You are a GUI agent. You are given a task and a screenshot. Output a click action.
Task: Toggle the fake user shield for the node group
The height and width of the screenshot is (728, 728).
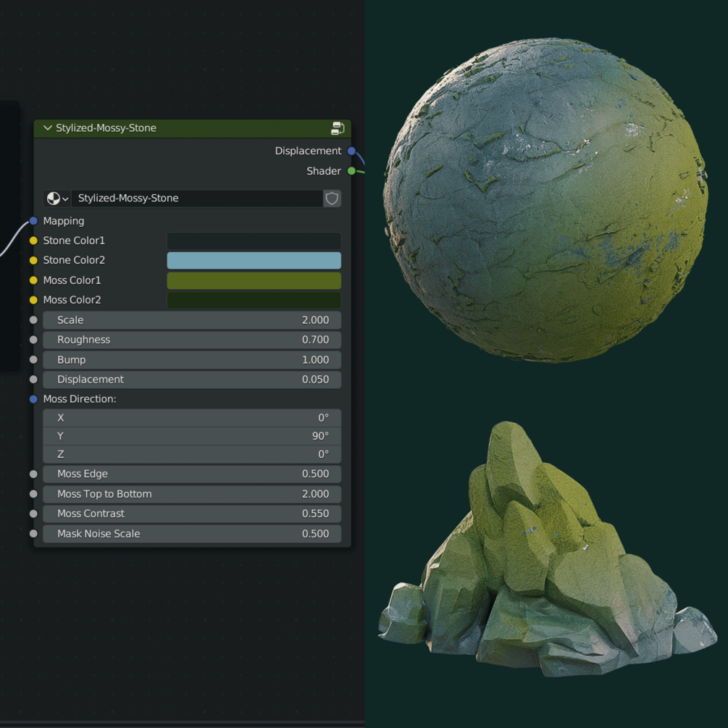click(x=332, y=198)
